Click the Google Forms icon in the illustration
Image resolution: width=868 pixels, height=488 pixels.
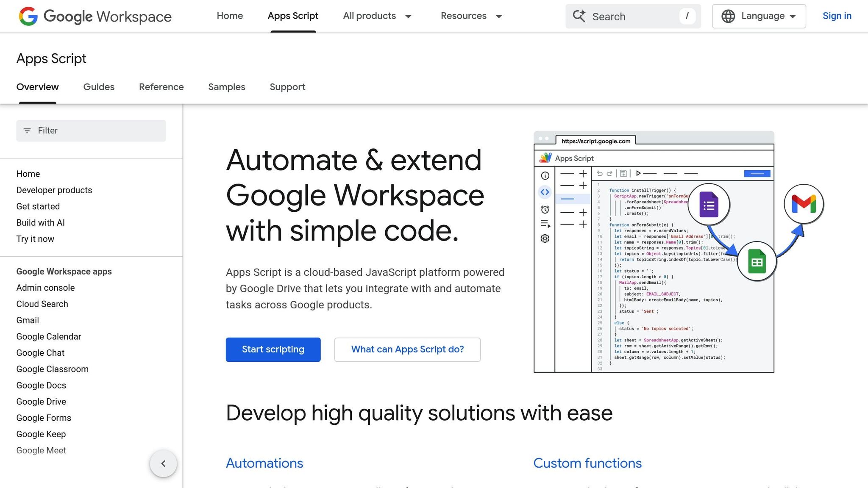(709, 204)
